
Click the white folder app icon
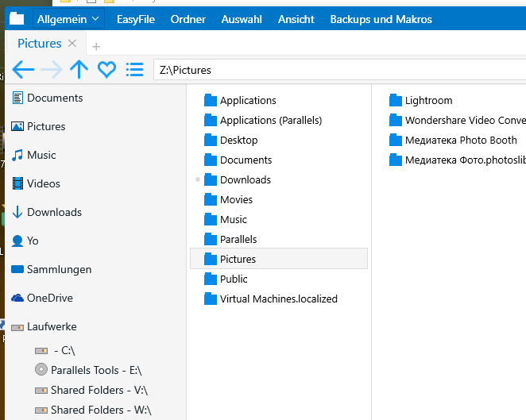point(17,19)
